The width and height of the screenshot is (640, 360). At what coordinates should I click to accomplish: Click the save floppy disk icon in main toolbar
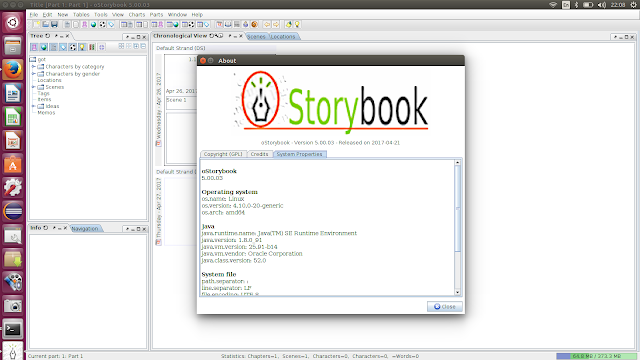pyautogui.click(x=54, y=24)
